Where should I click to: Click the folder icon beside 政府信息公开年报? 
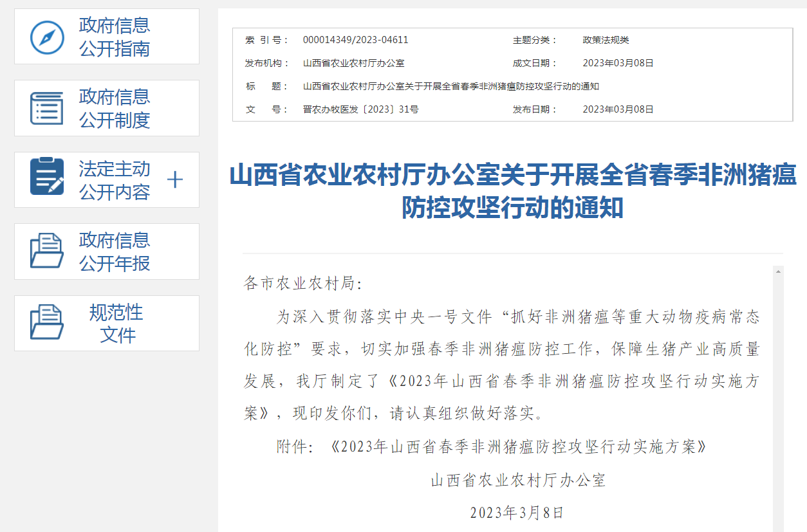[47, 251]
